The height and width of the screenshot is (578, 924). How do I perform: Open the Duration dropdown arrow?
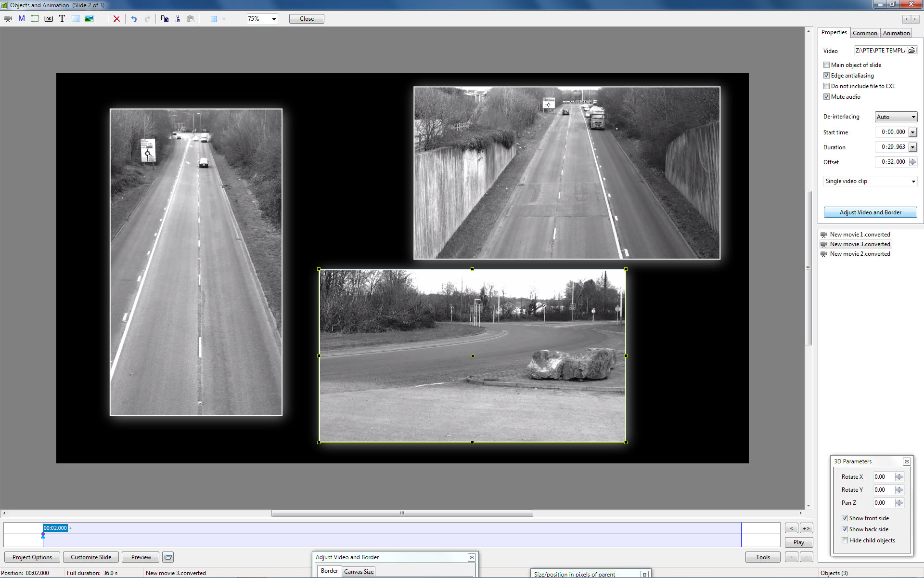912,147
